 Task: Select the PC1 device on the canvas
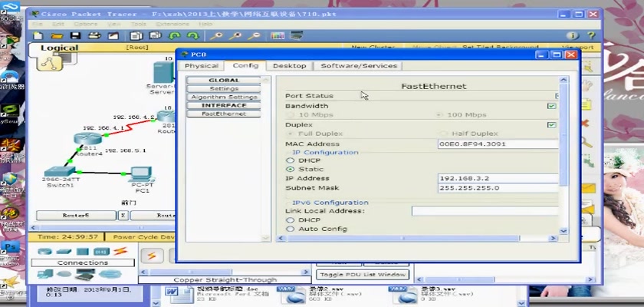tap(141, 174)
